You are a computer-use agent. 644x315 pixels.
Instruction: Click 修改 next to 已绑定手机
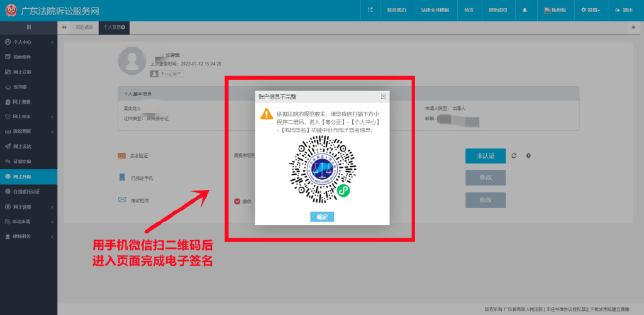point(486,178)
